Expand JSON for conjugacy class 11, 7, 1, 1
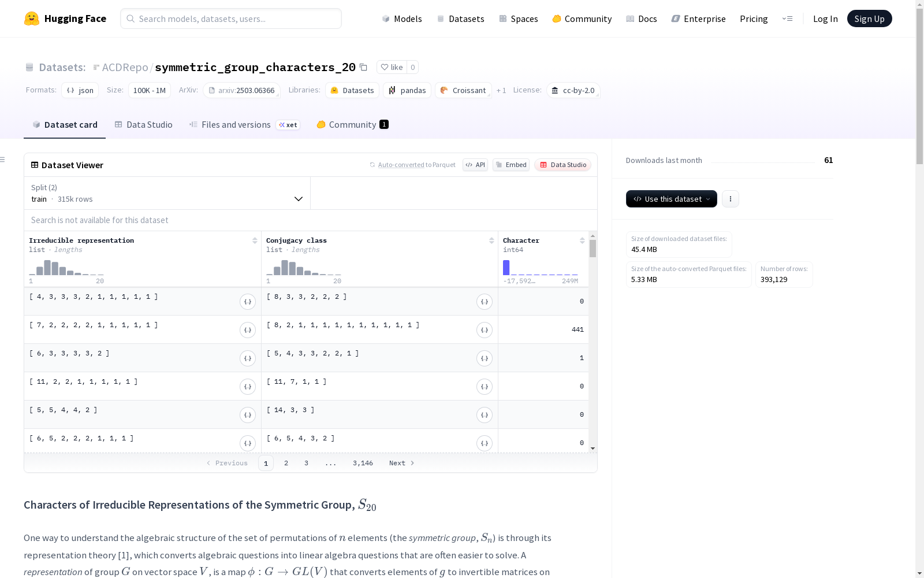The image size is (924, 578). tap(485, 387)
